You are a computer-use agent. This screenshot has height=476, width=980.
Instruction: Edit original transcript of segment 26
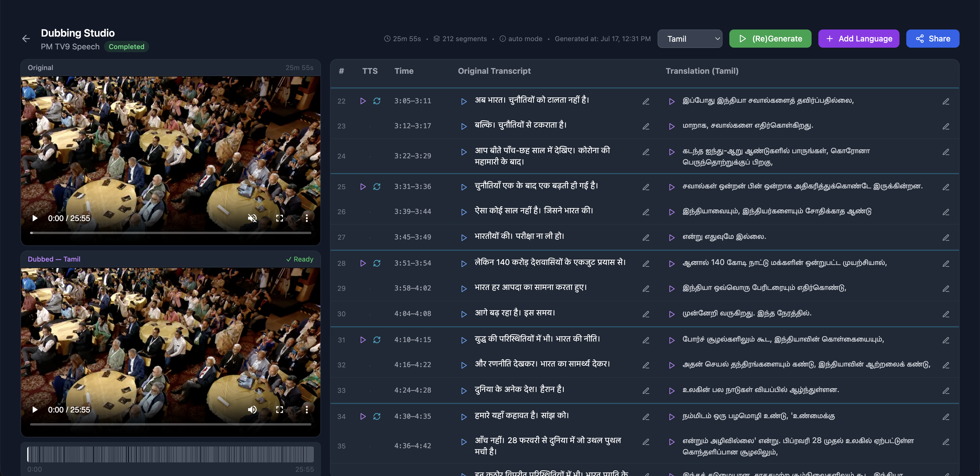(x=646, y=212)
